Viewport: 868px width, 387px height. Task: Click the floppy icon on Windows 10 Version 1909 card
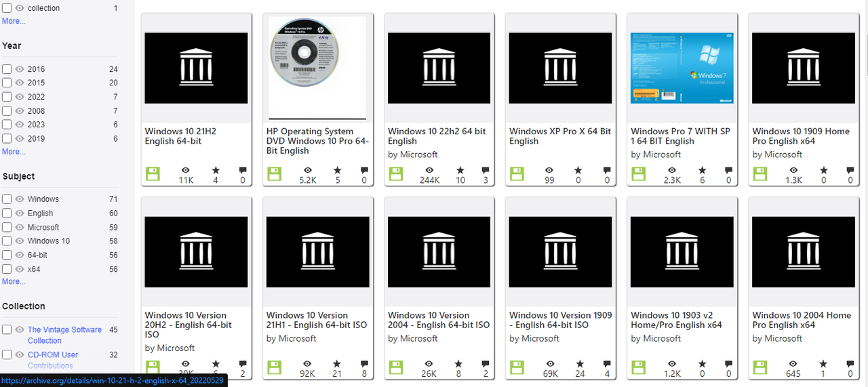[517, 367]
